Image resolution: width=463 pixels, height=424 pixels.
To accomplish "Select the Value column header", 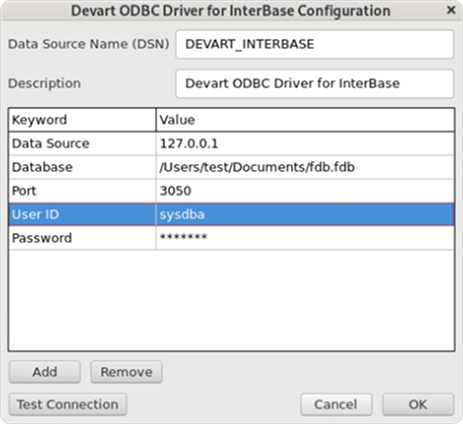I will click(305, 120).
